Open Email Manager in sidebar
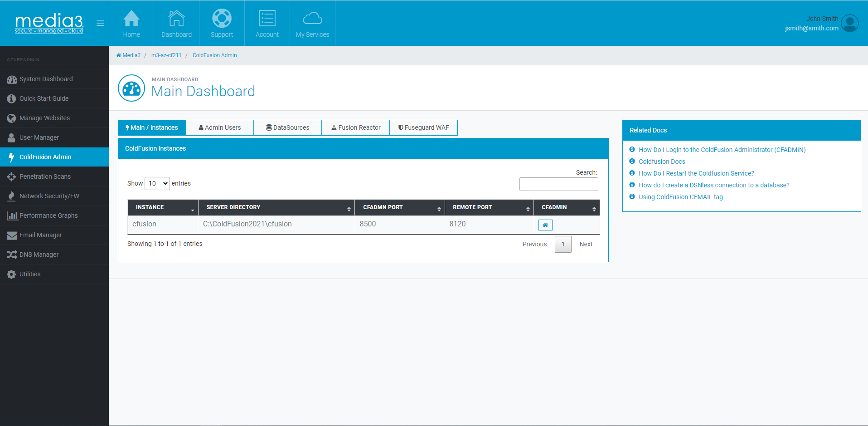Viewport: 868px width, 426px height. pyautogui.click(x=54, y=235)
